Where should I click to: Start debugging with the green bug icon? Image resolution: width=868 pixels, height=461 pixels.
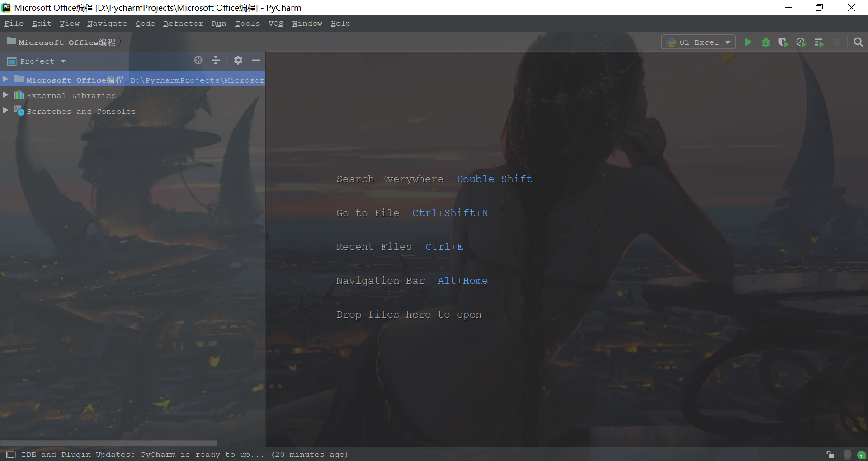point(766,42)
